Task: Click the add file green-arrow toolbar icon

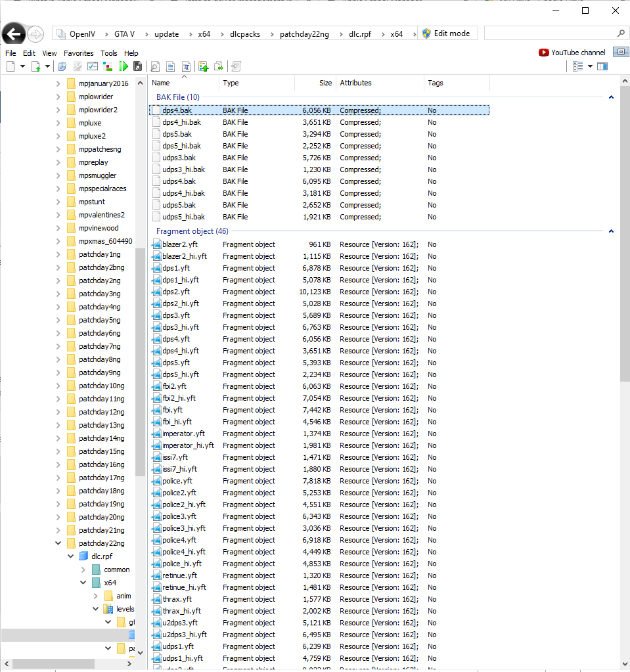Action: (x=36, y=66)
